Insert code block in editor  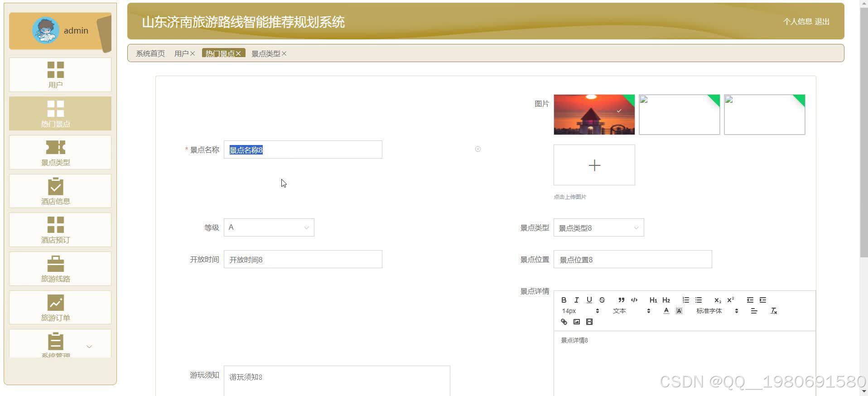coord(634,300)
